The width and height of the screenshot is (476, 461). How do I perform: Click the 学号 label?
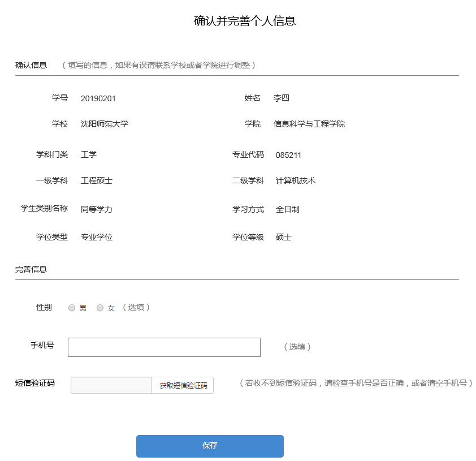pyautogui.click(x=60, y=98)
